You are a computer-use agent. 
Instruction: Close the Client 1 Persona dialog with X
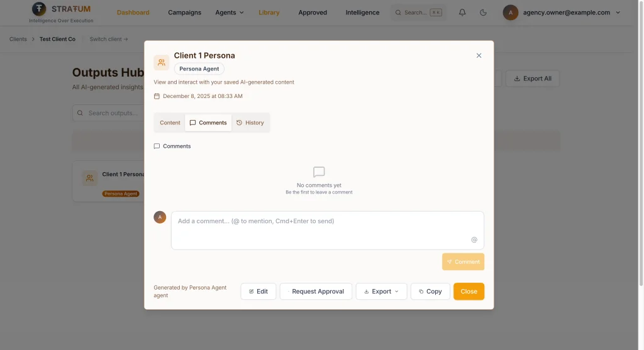pos(479,55)
